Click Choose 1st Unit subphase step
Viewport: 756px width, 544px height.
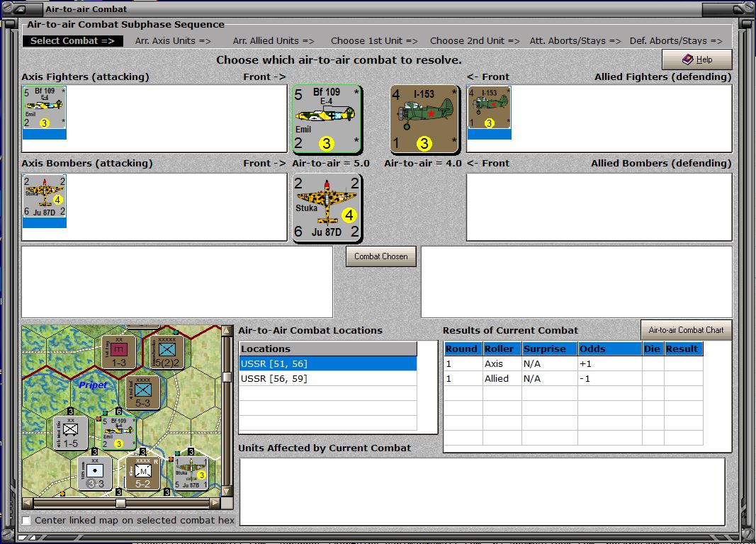click(374, 41)
